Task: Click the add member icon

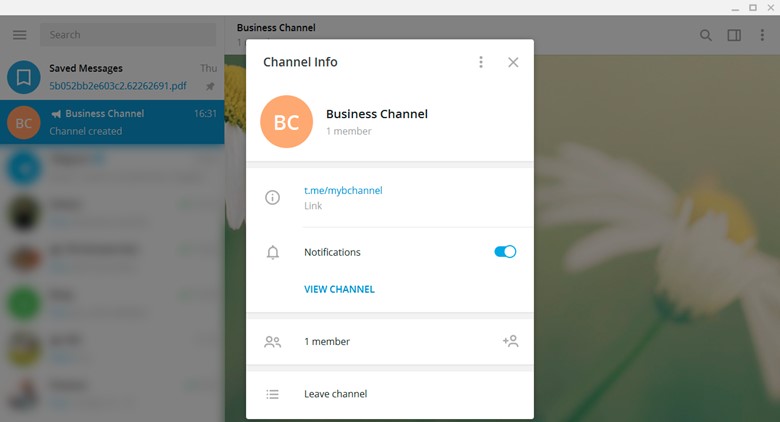Action: tap(510, 341)
